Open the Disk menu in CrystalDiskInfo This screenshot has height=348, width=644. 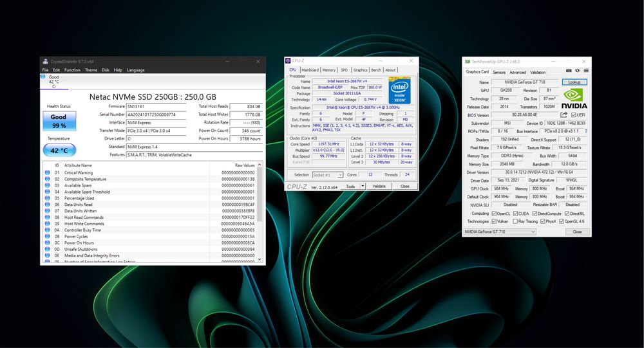coord(106,70)
